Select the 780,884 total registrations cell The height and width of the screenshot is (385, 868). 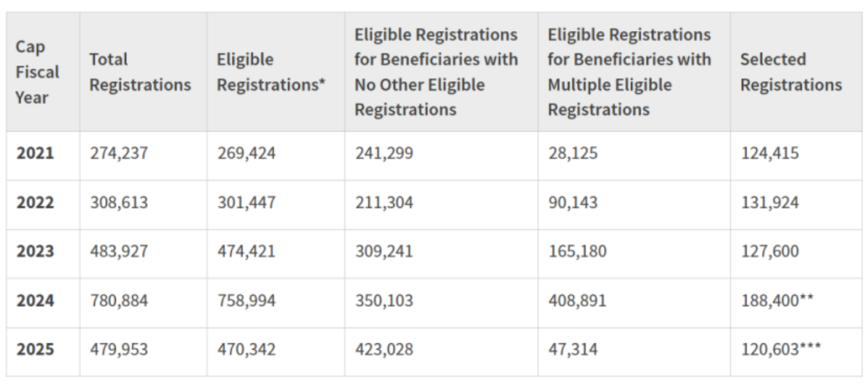click(x=119, y=301)
